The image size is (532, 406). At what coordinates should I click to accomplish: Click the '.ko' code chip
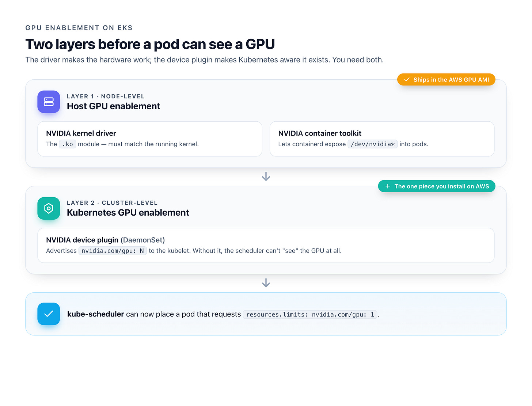[68, 144]
